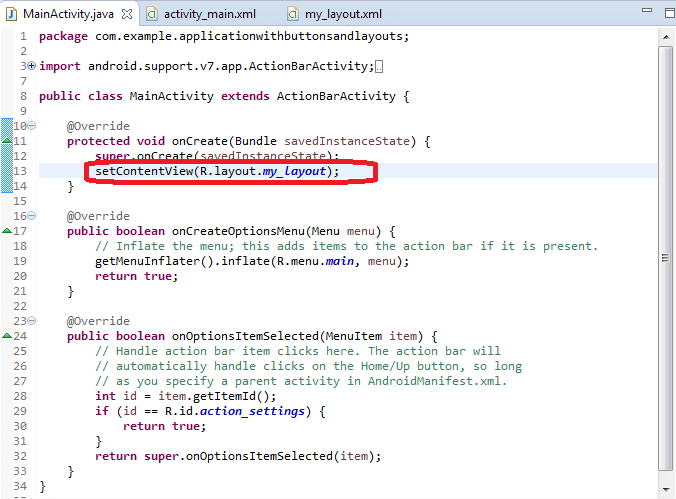
Task: Open the my_layout.xml editor tab
Action: click(343, 13)
